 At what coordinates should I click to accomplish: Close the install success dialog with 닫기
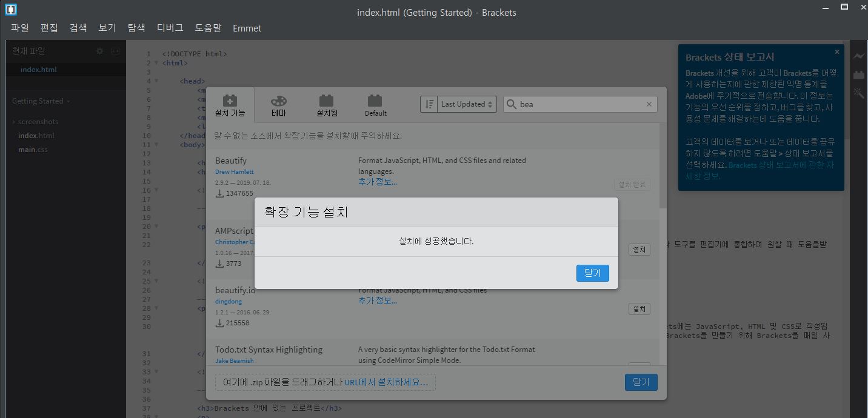(592, 273)
